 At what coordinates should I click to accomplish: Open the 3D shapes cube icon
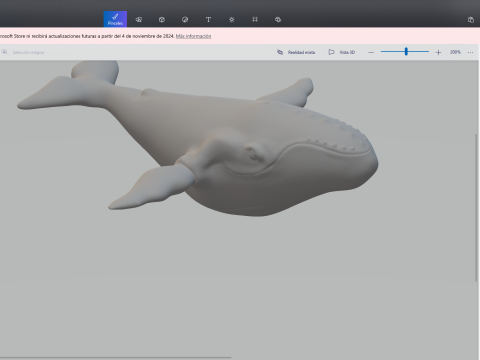pos(162,20)
